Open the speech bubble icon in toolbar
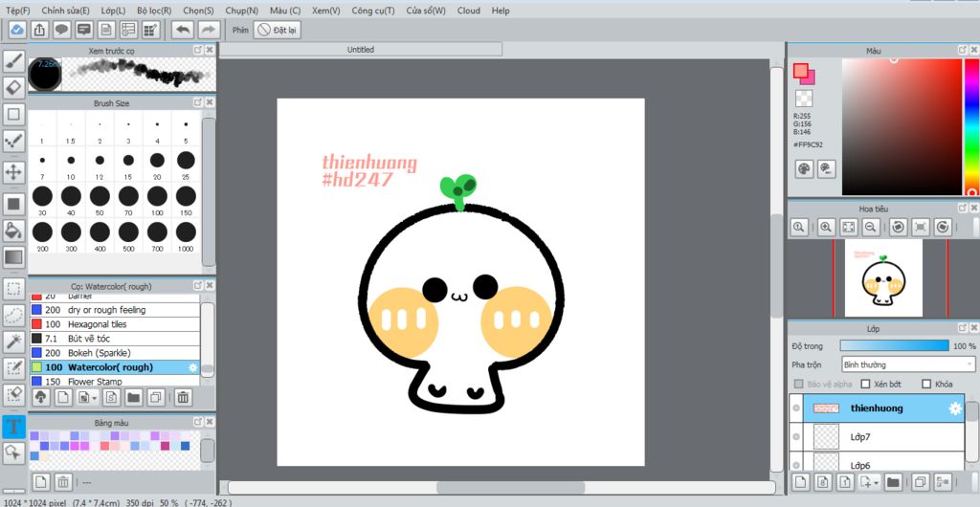This screenshot has height=507, width=980. point(61,30)
